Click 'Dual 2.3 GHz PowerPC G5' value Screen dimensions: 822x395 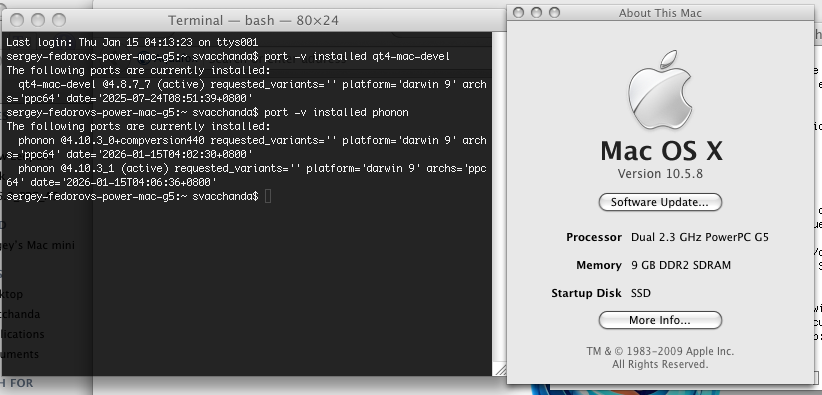700,238
